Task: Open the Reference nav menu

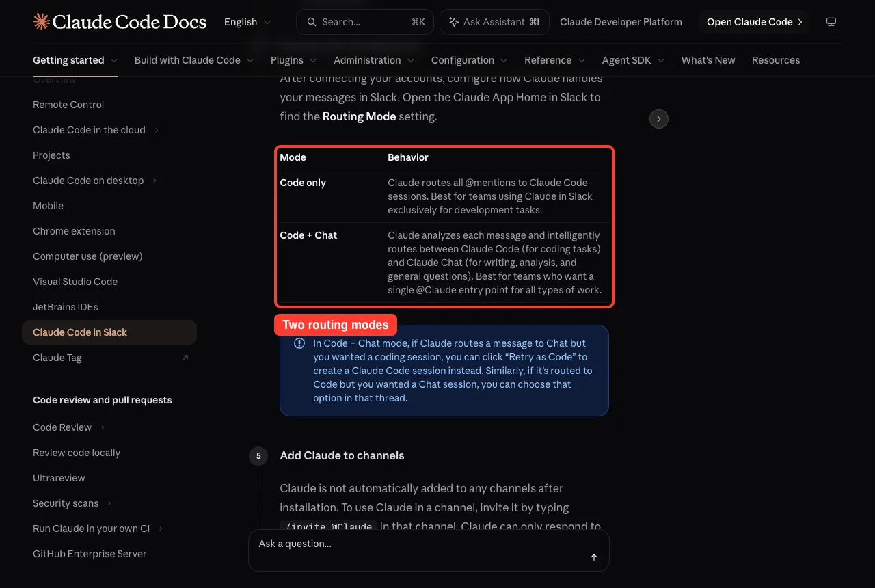Action: pos(555,60)
